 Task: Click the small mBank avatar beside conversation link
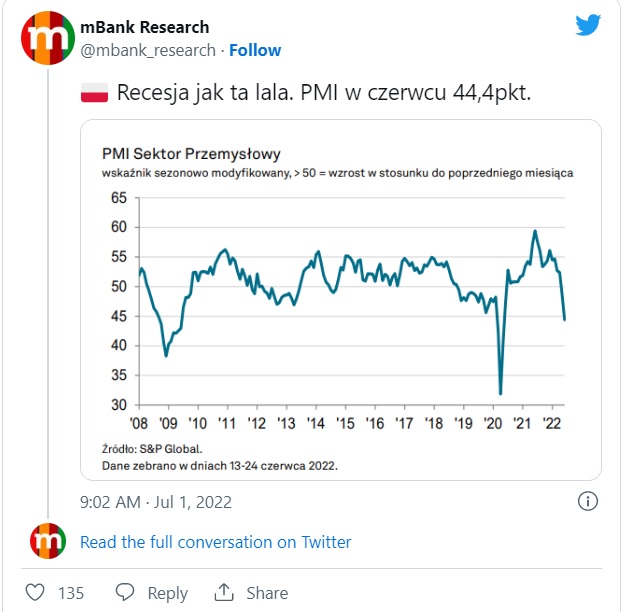pos(47,541)
